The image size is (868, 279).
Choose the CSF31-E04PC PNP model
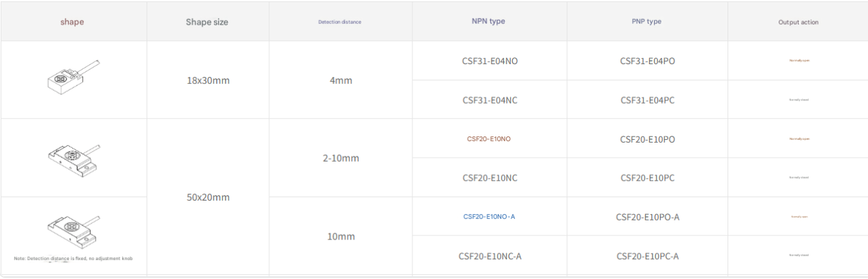click(647, 100)
